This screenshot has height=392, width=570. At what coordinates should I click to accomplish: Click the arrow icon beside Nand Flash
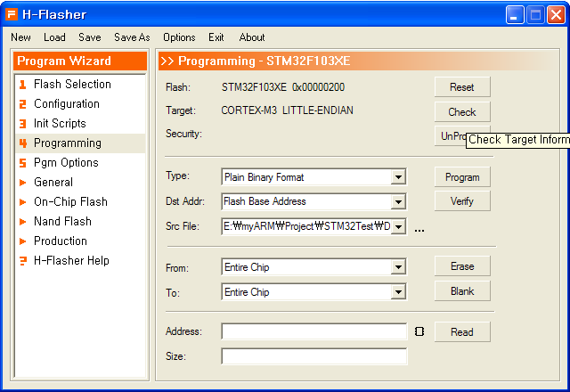[x=22, y=222]
